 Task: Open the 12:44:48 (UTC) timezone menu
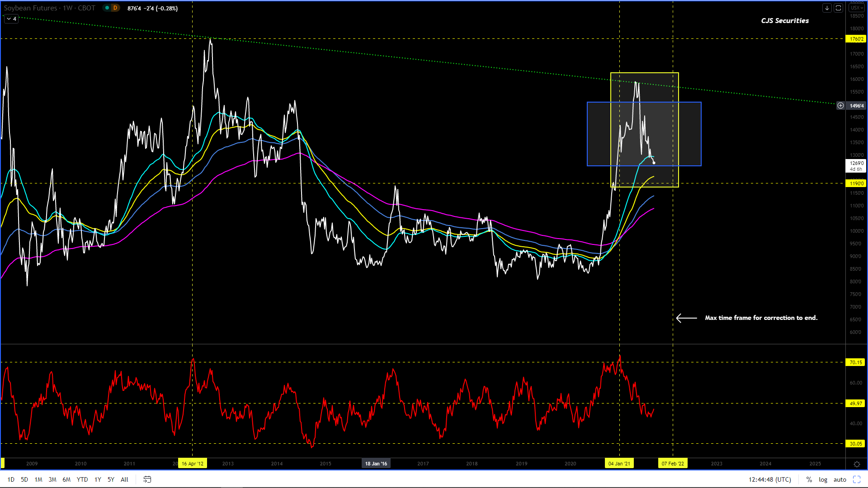click(x=769, y=479)
